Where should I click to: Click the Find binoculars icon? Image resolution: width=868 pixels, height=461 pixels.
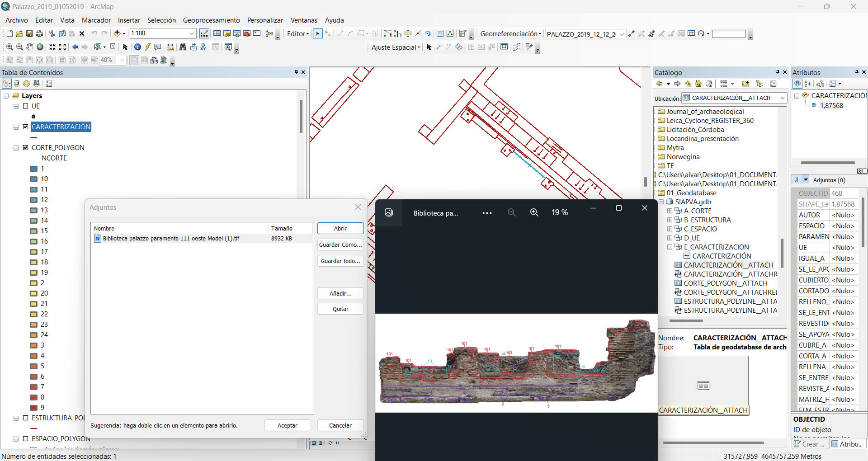click(x=183, y=47)
